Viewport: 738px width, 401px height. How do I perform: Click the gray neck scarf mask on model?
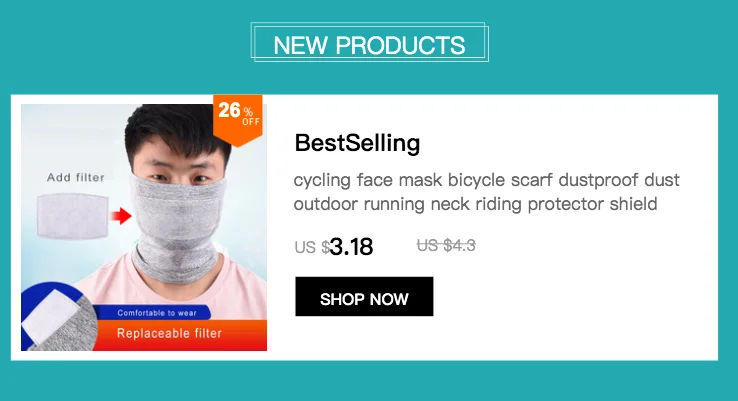176,228
